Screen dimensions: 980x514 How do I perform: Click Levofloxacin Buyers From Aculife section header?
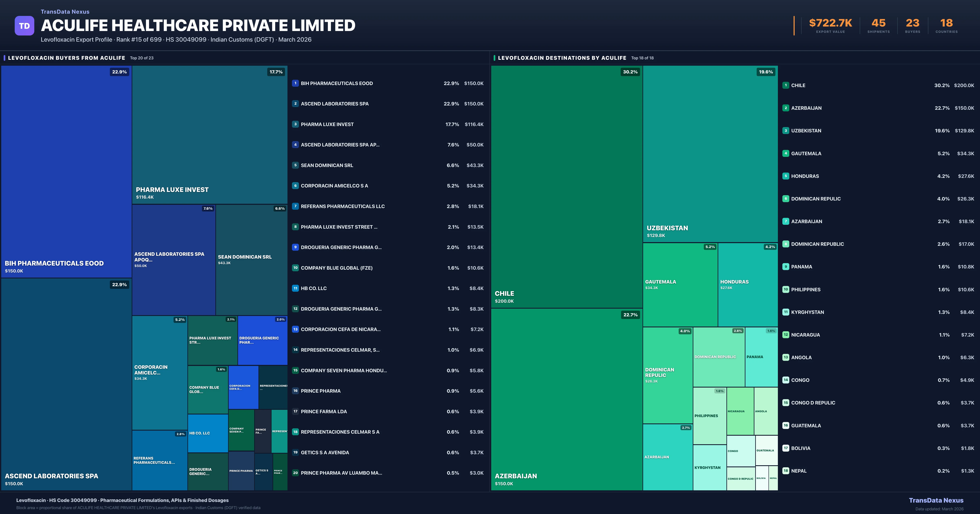click(67, 58)
